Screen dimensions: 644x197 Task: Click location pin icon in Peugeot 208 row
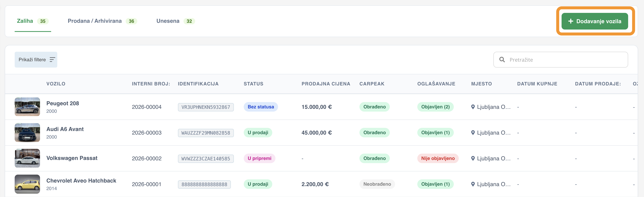pos(473,107)
